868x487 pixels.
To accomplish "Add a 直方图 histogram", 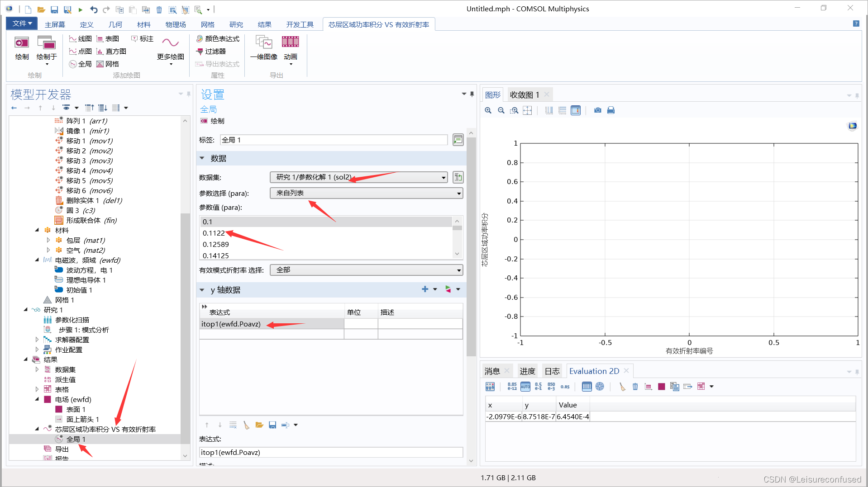I will coord(111,52).
